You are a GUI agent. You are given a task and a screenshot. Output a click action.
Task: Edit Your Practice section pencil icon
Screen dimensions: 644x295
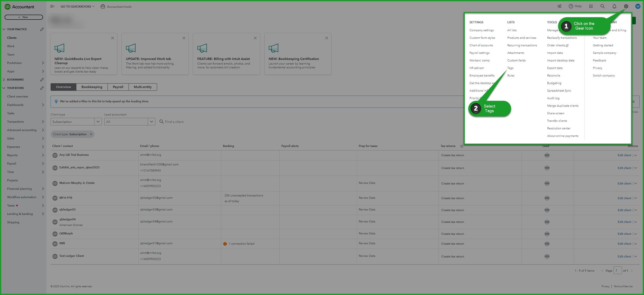pyautogui.click(x=42, y=29)
